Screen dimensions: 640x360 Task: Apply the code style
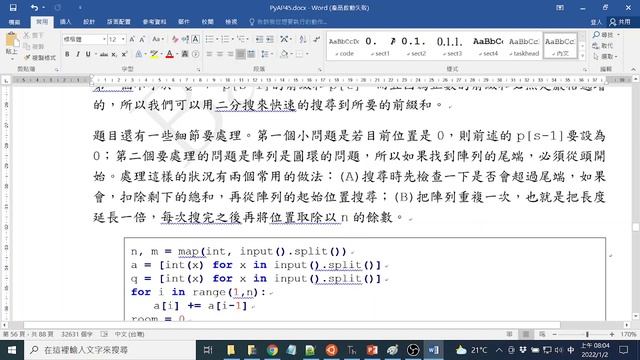click(x=344, y=46)
